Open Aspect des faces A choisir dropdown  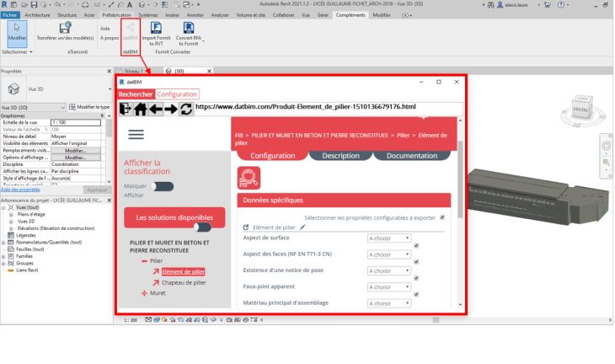click(x=389, y=254)
